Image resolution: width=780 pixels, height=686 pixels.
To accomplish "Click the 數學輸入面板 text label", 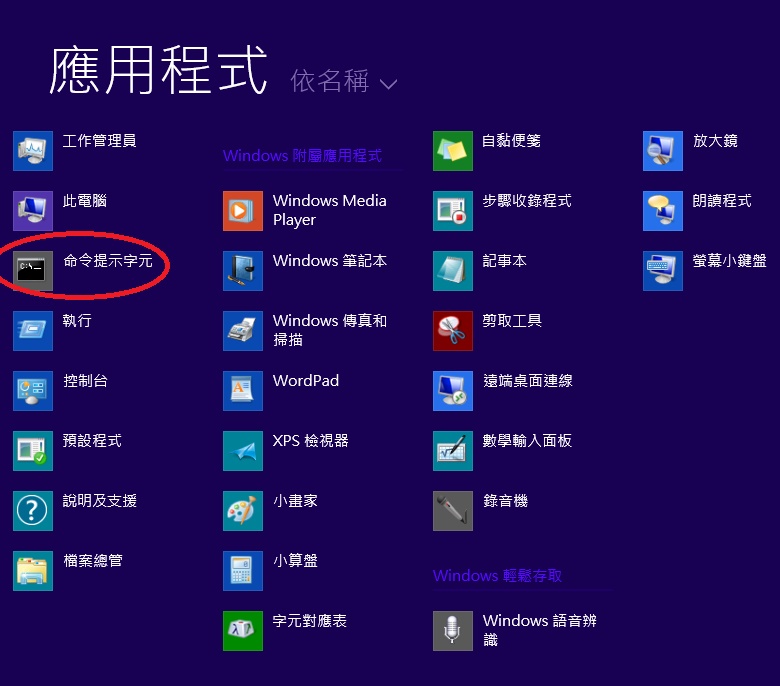I will (527, 441).
